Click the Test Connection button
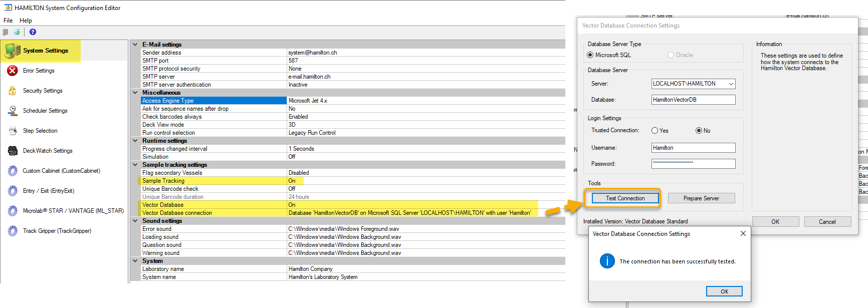The image size is (868, 308). (x=625, y=198)
